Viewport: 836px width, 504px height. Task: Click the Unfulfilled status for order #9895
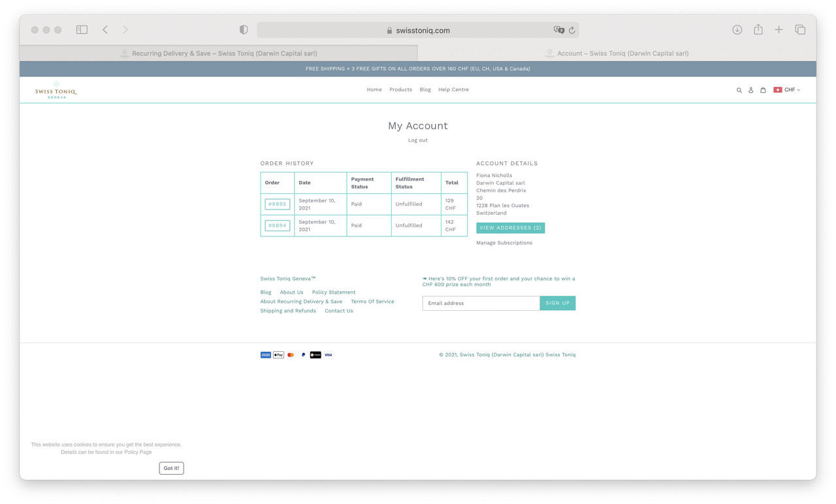409,204
